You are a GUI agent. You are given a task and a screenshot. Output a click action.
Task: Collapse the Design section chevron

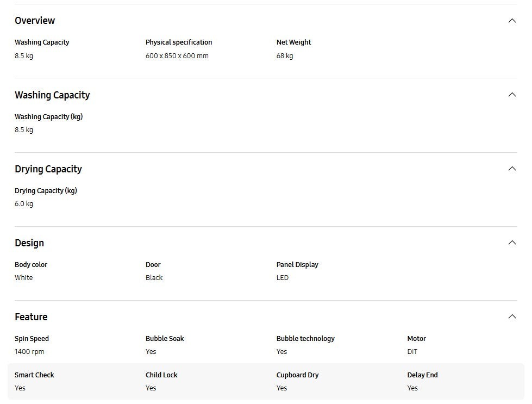511,243
